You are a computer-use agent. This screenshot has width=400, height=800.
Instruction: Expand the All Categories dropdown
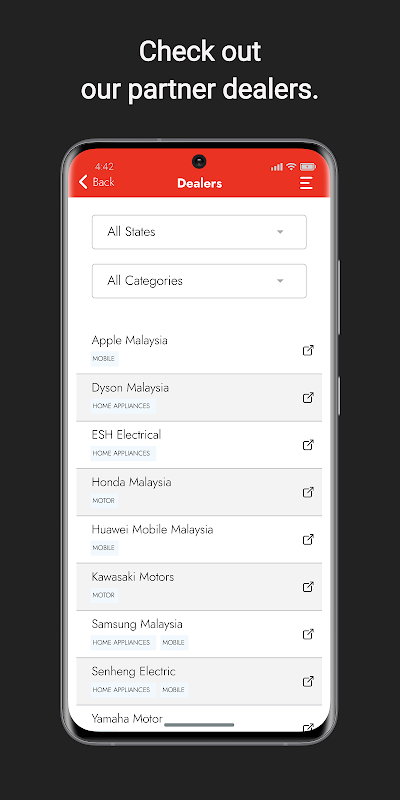point(199,281)
